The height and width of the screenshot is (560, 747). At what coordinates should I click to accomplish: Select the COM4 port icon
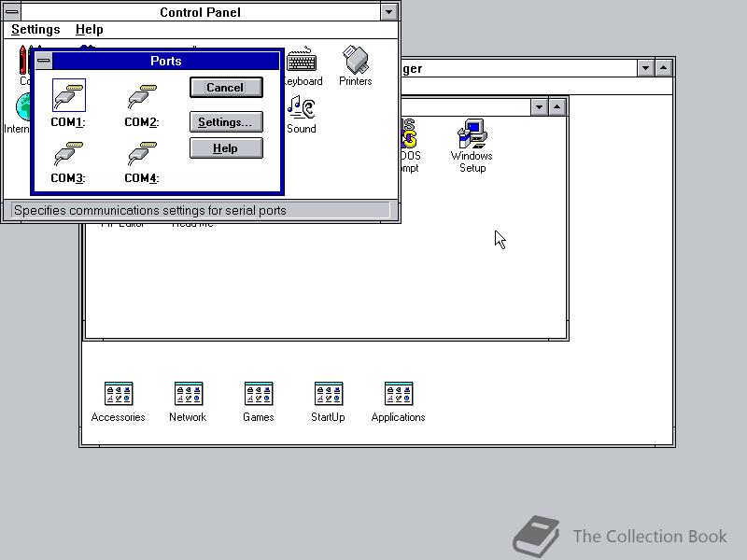(143, 153)
